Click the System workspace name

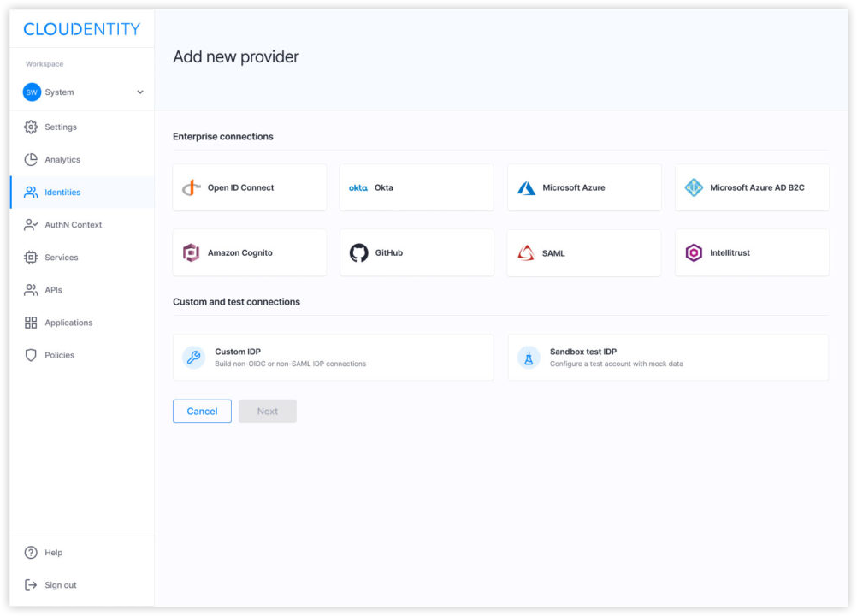tap(59, 92)
